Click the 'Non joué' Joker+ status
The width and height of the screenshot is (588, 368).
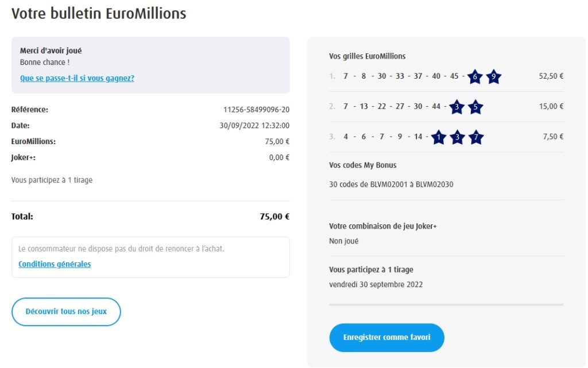(343, 241)
